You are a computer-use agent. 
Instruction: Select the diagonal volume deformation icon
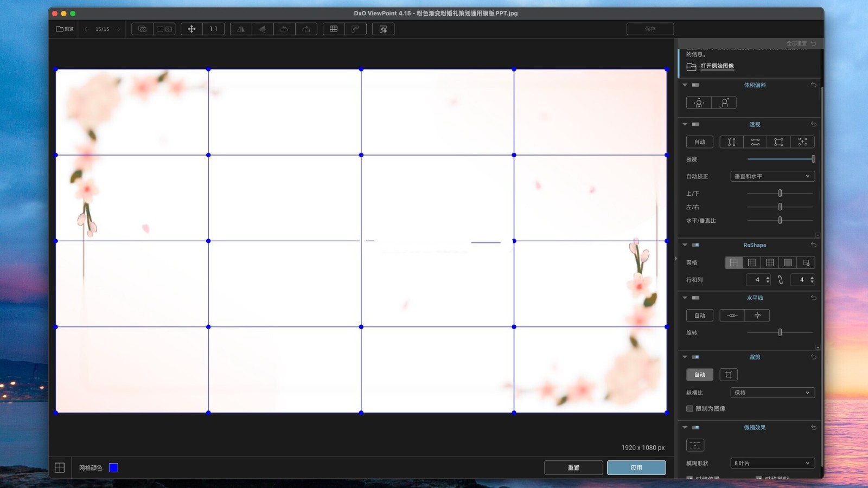(x=724, y=102)
